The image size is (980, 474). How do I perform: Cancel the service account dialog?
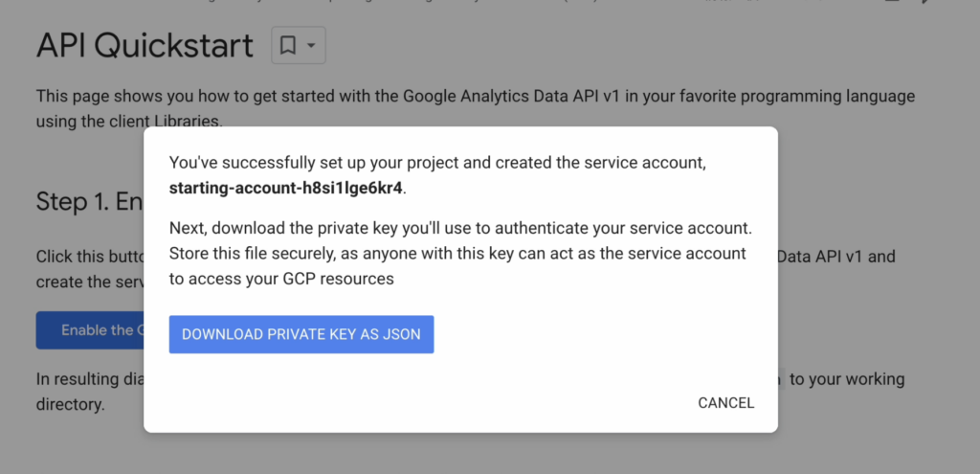[725, 403]
